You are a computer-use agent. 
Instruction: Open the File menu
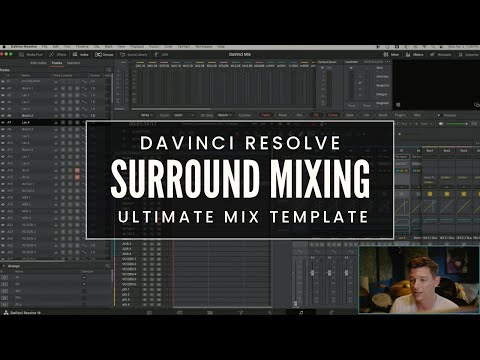[x=45, y=47]
